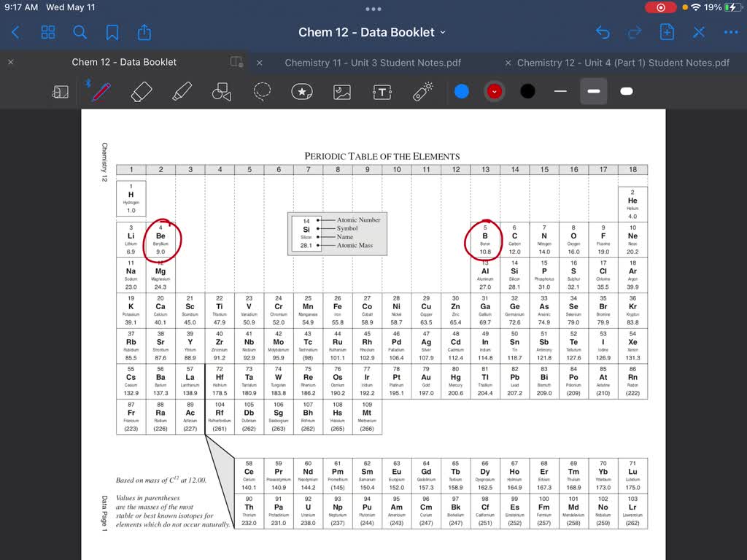Tap the Fe Iron element cell
Viewport: 747px width, 560px height.
(x=337, y=311)
